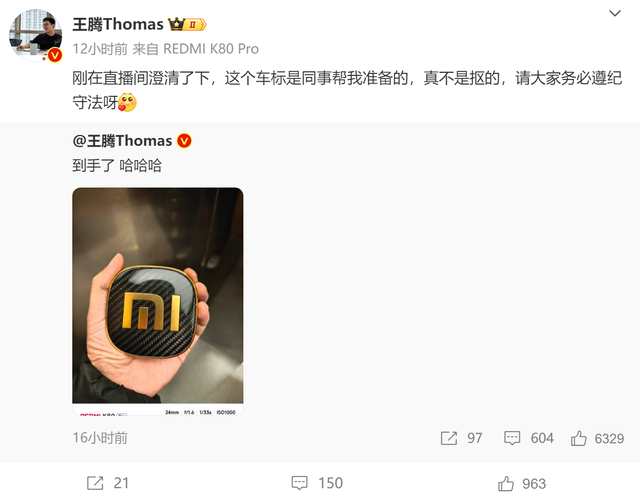Open the post options chevron menu
The image size is (640, 503).
pyautogui.click(x=615, y=13)
